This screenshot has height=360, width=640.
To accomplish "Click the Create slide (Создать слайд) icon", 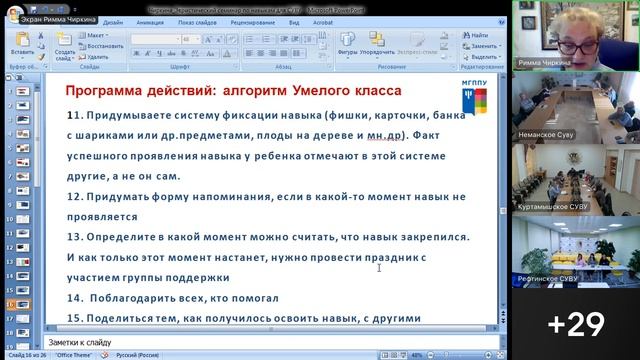I will [x=64, y=40].
